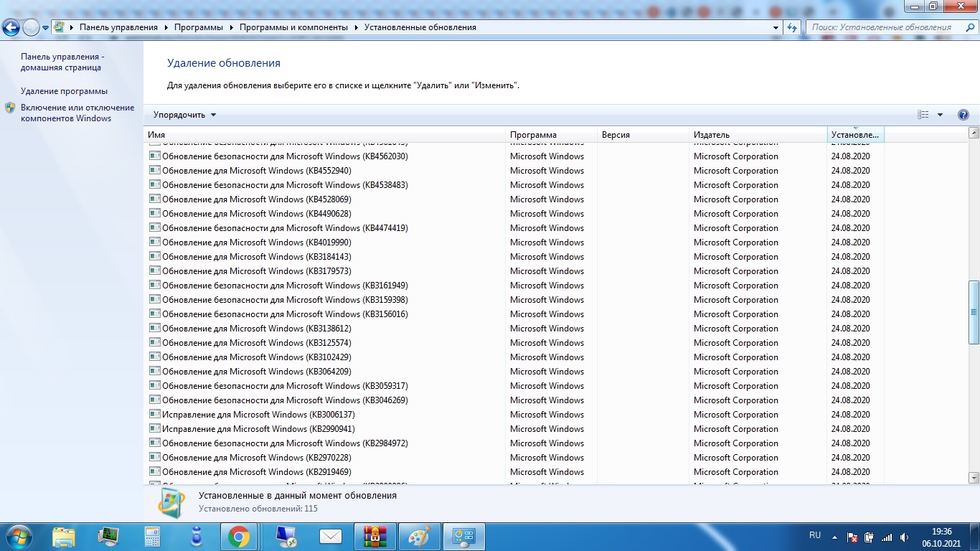980x551 pixels.
Task: Open Calculator from the taskbar
Action: 152,536
